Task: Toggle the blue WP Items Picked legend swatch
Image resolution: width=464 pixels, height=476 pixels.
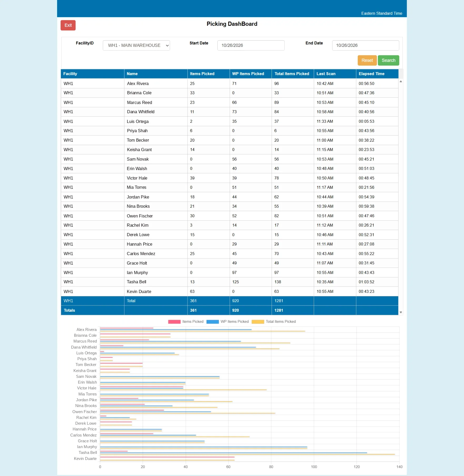Action: 213,322
